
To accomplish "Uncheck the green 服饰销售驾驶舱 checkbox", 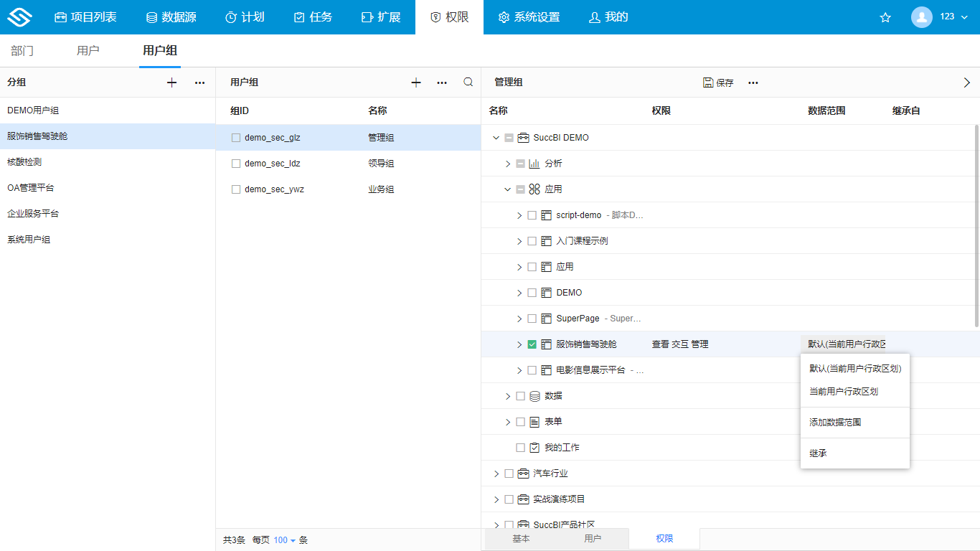I will click(531, 344).
